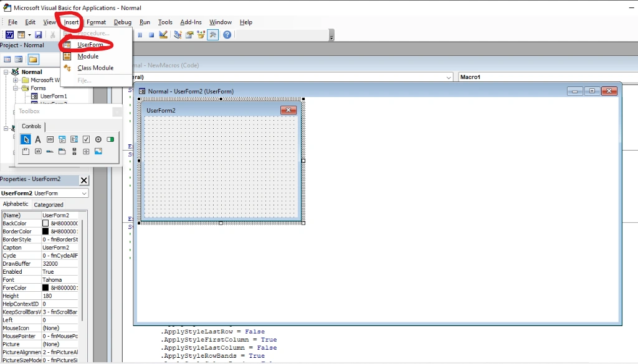Screen dimensions: 638x364
Task: Select UserForm1 in the project tree
Action: click(54, 96)
